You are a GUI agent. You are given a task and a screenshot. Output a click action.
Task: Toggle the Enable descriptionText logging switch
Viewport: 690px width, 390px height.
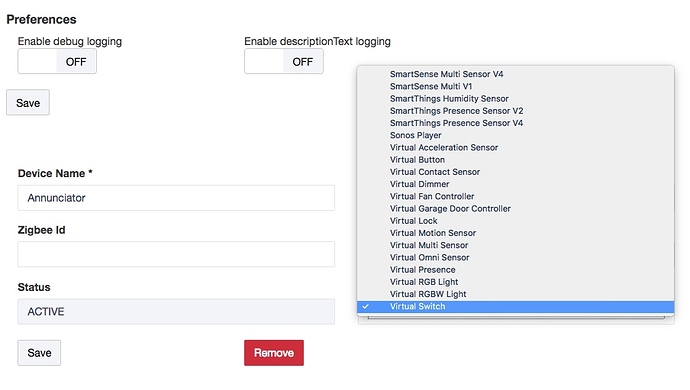284,62
